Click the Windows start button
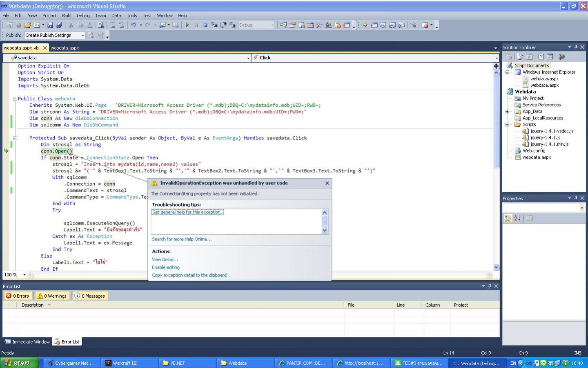 [x=20, y=363]
